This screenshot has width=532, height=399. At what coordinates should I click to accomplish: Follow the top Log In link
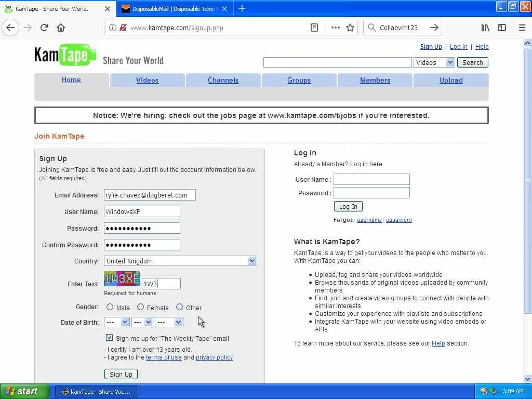[x=458, y=46]
